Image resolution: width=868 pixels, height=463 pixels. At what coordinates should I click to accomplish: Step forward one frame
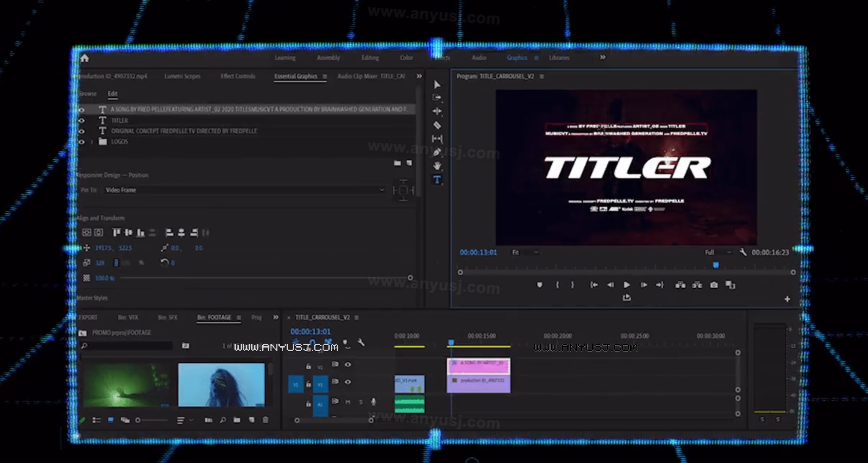[x=644, y=285]
